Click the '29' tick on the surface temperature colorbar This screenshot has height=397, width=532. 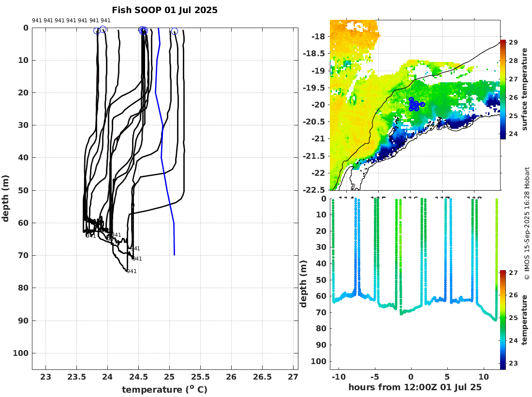pos(513,42)
